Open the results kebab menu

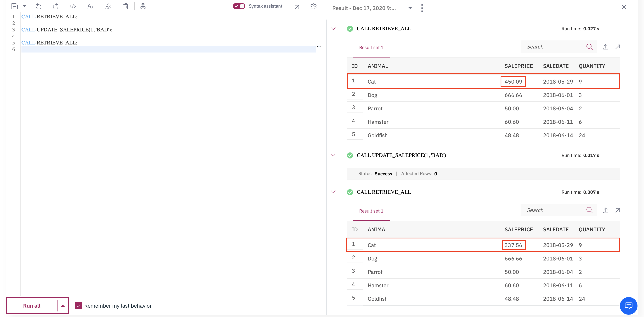pos(422,8)
